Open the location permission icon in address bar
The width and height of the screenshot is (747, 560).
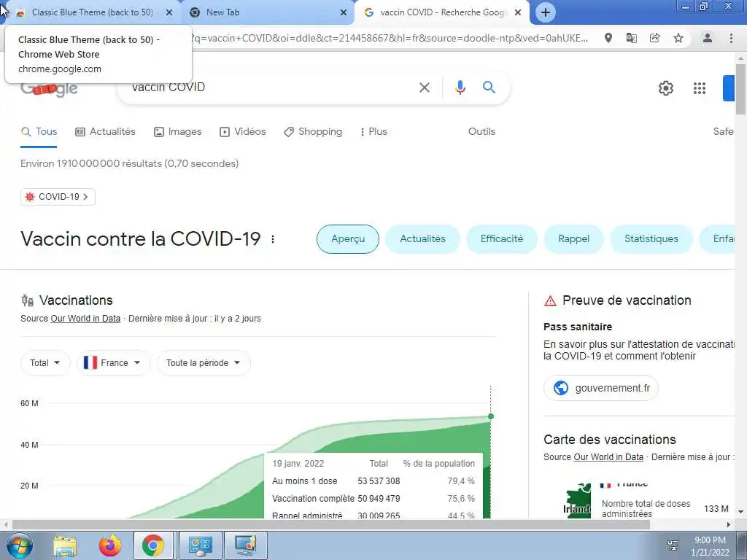coord(608,38)
